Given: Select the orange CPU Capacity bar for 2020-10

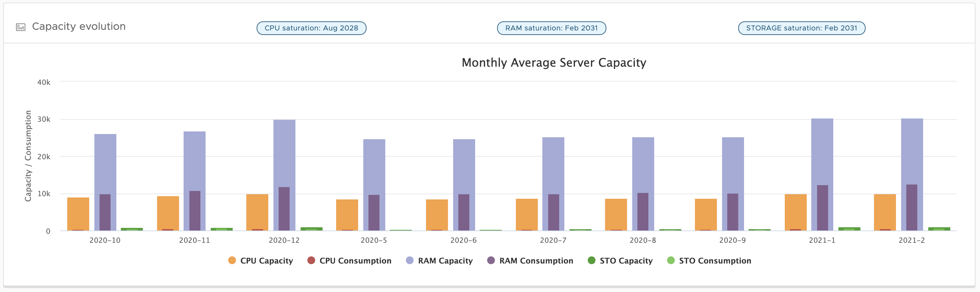Looking at the screenshot, I should coord(78,214).
